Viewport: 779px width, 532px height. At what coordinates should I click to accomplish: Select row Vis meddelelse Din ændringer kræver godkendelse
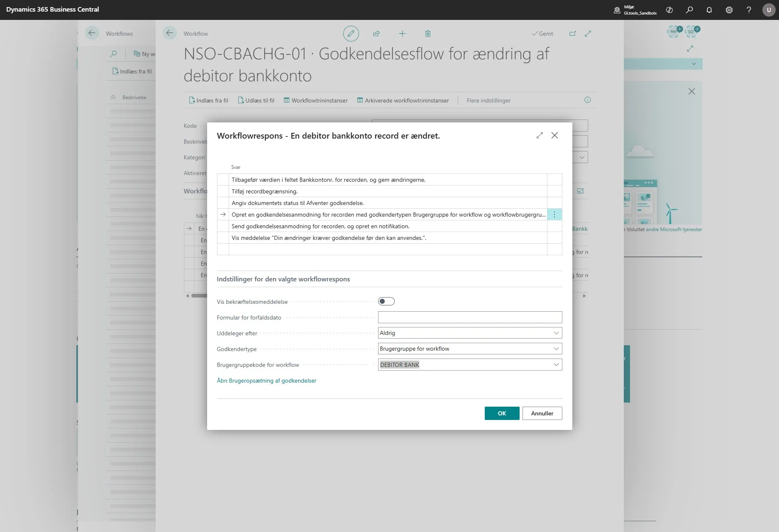click(x=388, y=238)
